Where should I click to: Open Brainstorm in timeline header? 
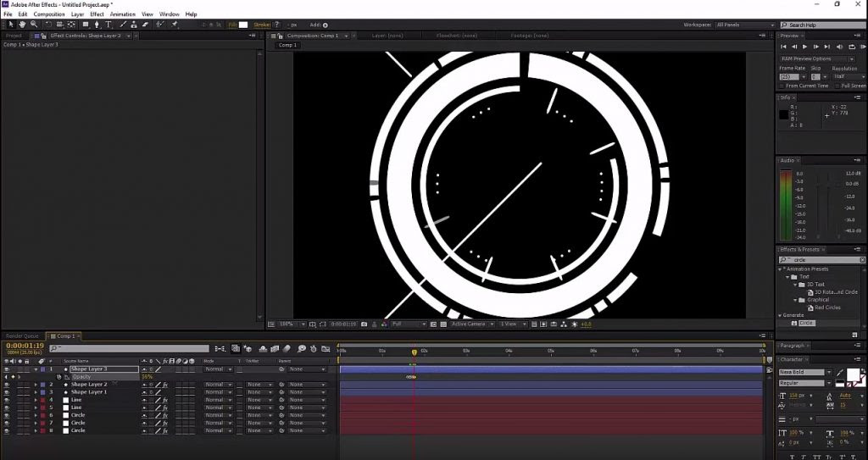(301, 349)
